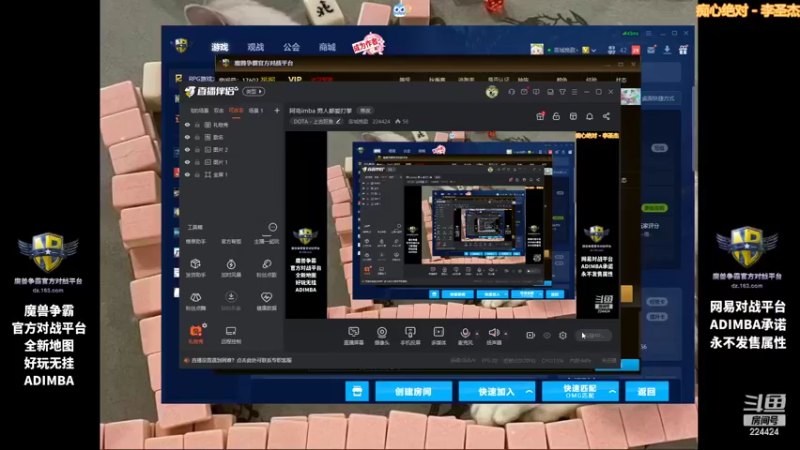Image resolution: width=800 pixels, height=450 pixels.
Task: Toggle lock on the 礼物秀 source
Action: coord(197,124)
